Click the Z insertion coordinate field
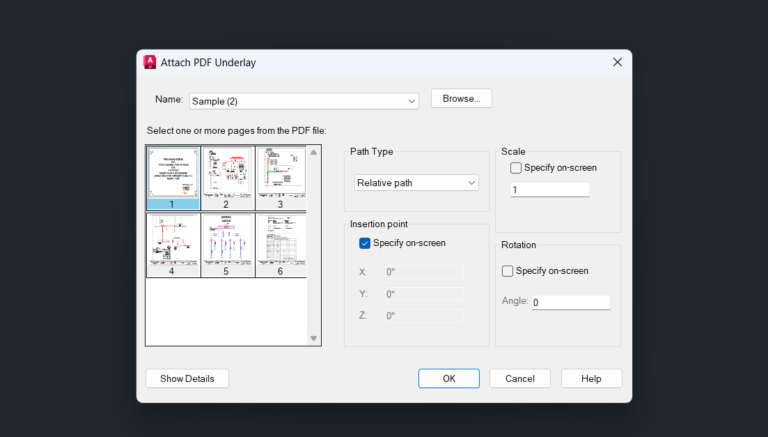 [x=424, y=316]
